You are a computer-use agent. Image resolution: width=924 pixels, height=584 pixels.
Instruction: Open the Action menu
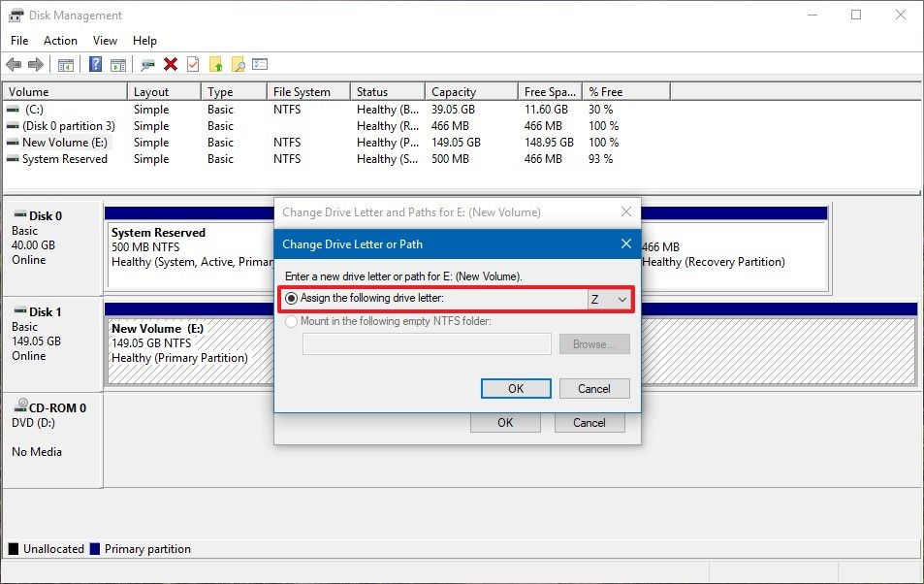(x=60, y=40)
